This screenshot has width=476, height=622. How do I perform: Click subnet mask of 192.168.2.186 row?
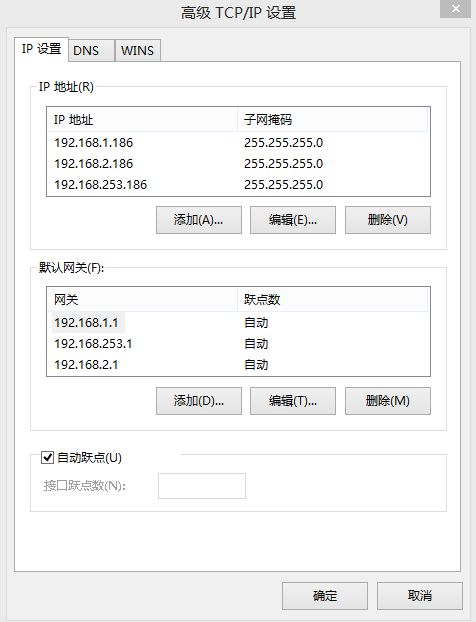(284, 164)
